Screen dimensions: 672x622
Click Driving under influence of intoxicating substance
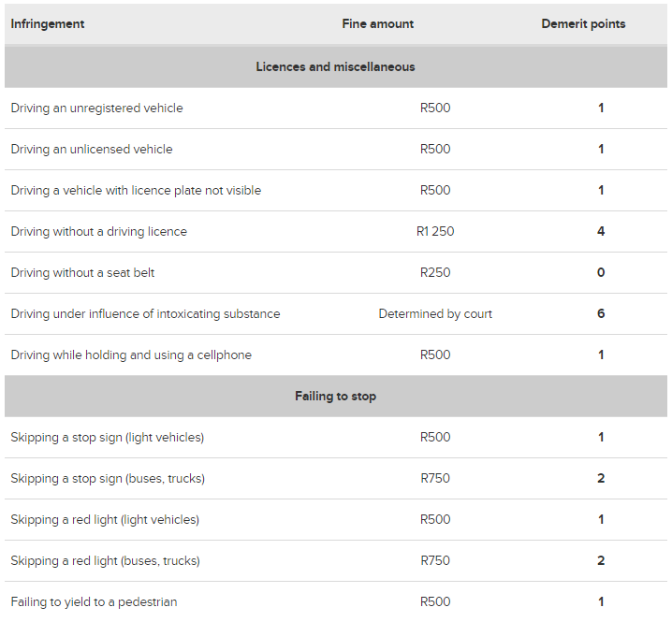(145, 313)
